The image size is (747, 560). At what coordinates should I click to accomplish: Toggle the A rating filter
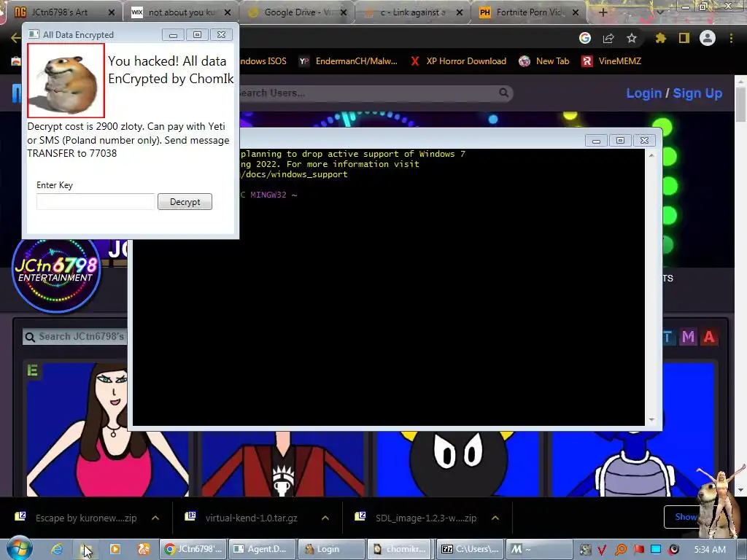pyautogui.click(x=709, y=337)
